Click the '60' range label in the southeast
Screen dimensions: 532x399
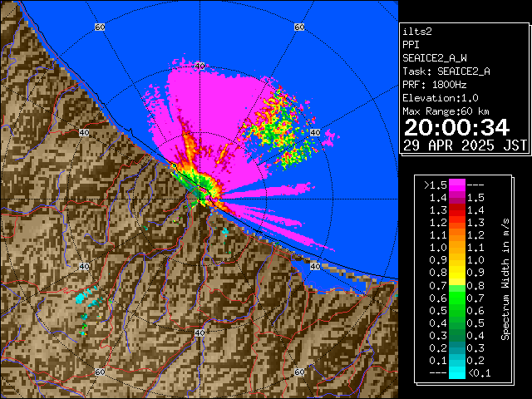299,372
